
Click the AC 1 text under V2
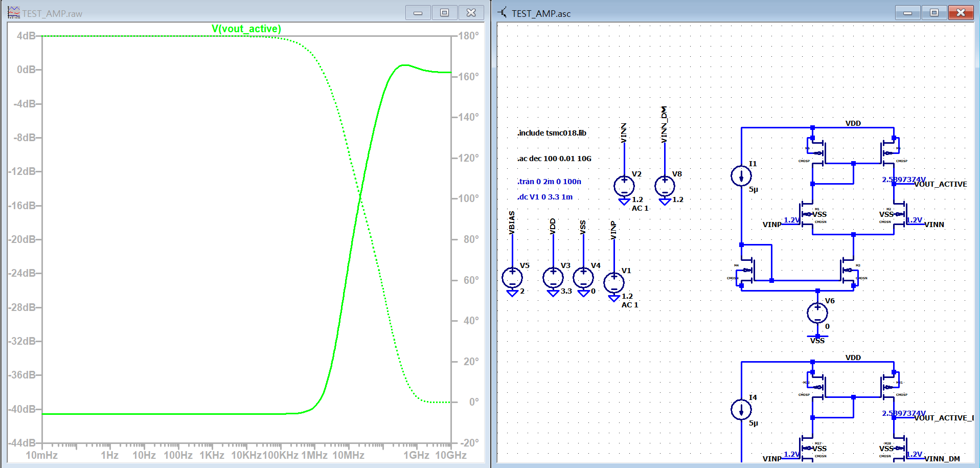(x=640, y=208)
